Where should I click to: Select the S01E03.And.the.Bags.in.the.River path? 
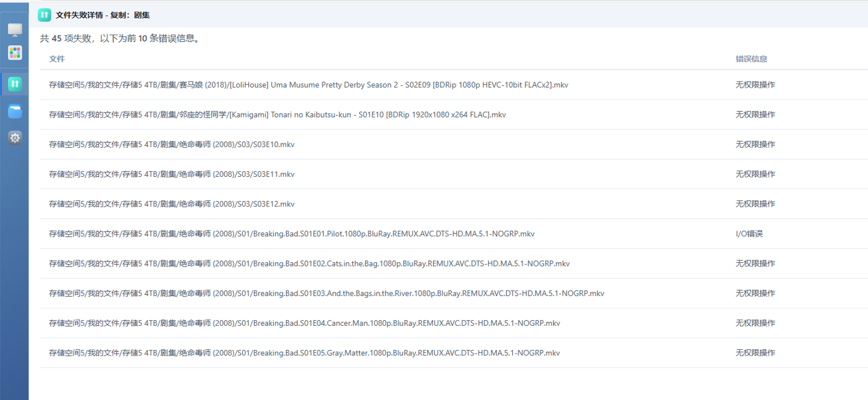pyautogui.click(x=327, y=293)
